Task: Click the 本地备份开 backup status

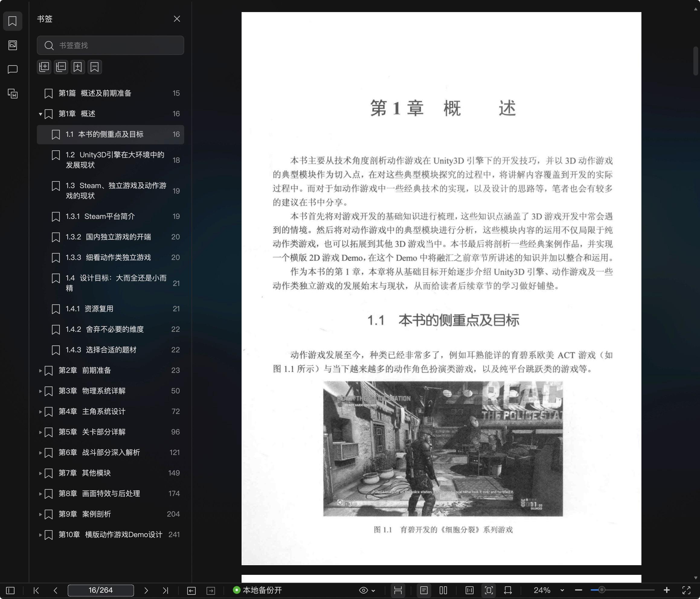Action: pyautogui.click(x=257, y=590)
